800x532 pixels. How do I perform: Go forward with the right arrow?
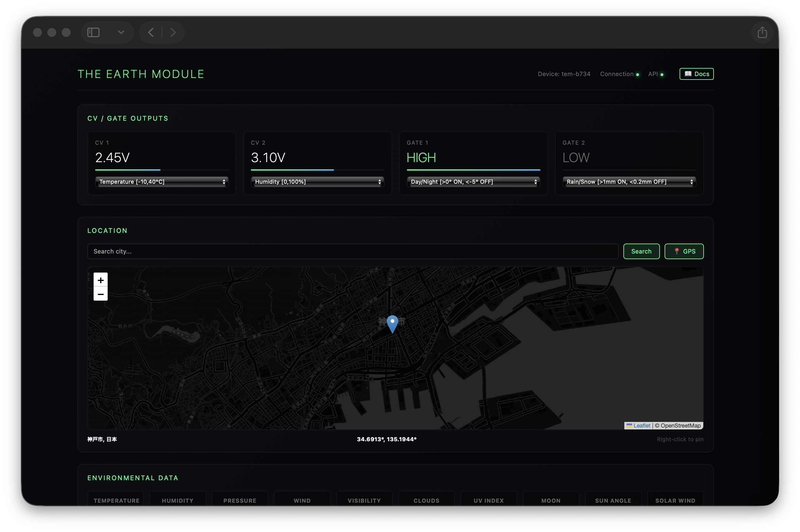pos(173,32)
